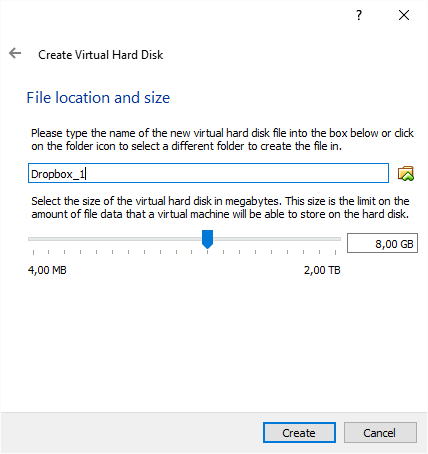Click slider track right of the handle

pos(277,239)
